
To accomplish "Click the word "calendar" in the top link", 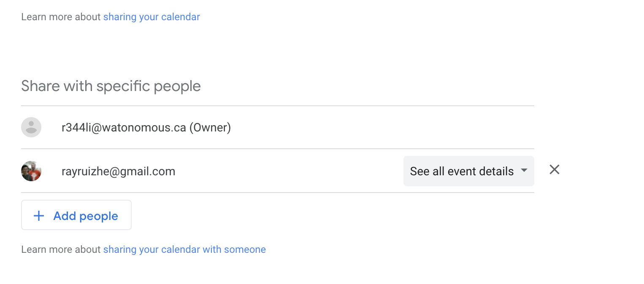I will (181, 17).
